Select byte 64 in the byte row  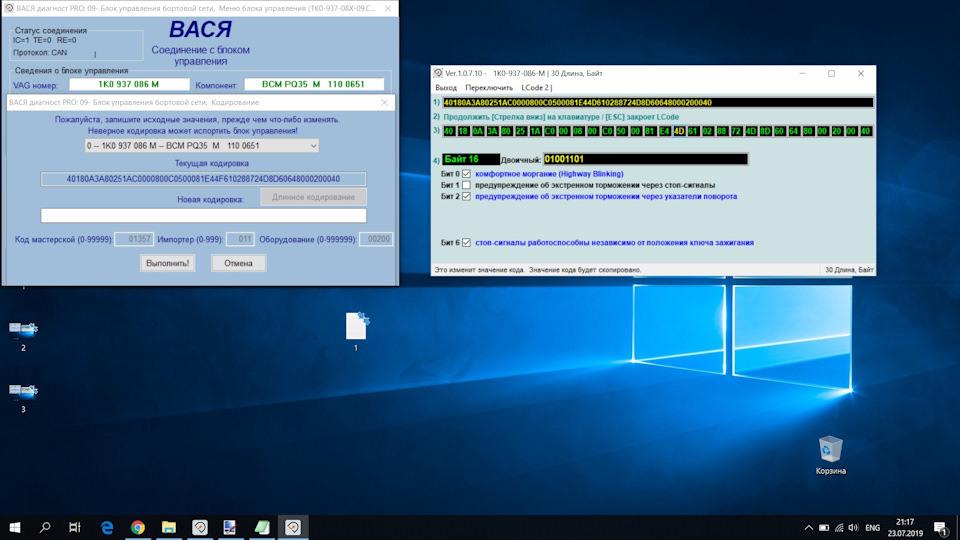click(793, 131)
